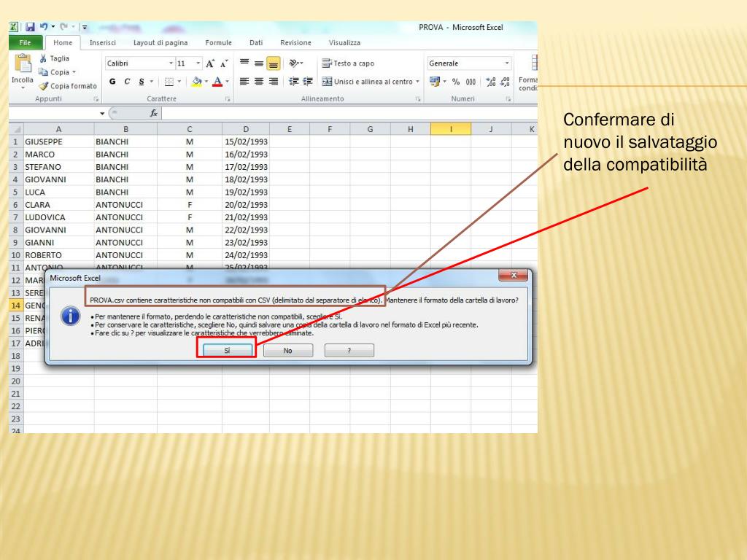
Task: Click in the formula bar field
Action: [349, 113]
